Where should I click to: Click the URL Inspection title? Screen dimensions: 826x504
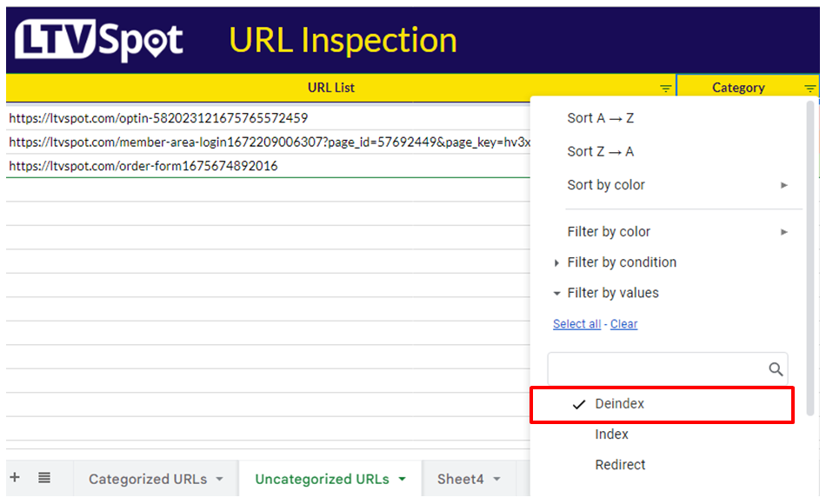(x=343, y=41)
